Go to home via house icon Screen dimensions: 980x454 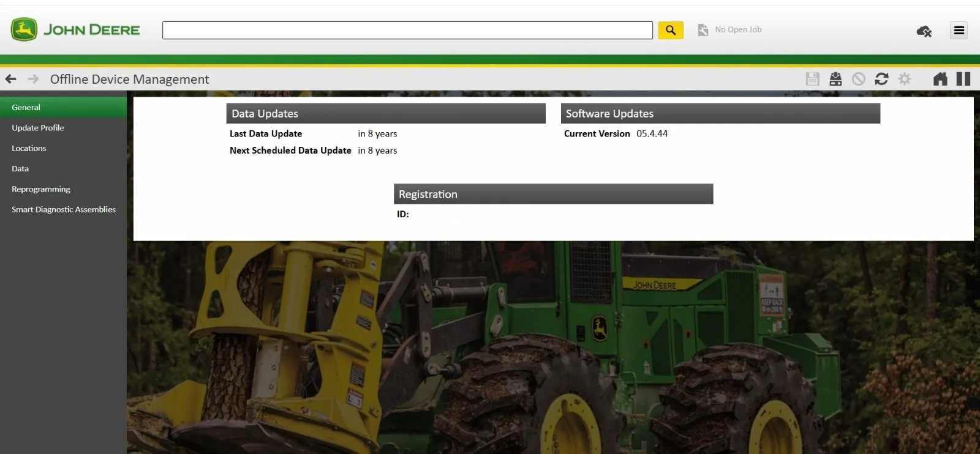pos(940,79)
